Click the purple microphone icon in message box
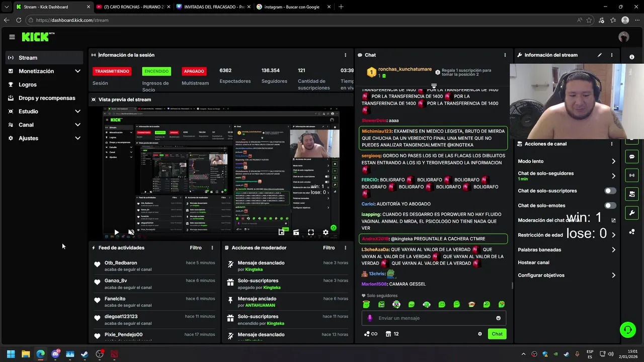This screenshot has width=644, height=362. pyautogui.click(x=370, y=318)
